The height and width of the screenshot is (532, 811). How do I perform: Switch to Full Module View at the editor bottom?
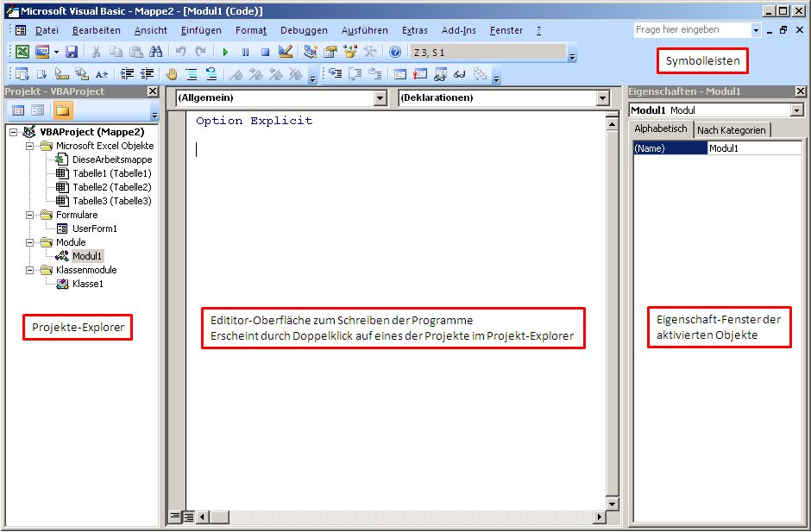click(189, 516)
